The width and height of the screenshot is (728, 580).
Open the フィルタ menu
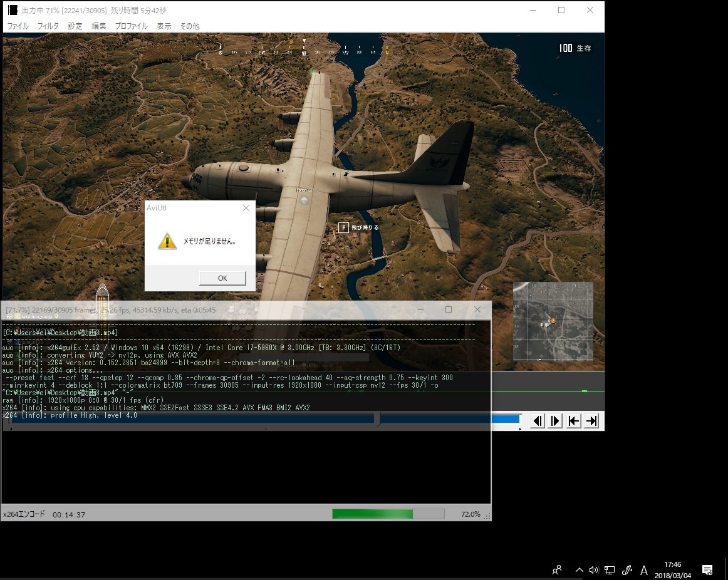48,26
